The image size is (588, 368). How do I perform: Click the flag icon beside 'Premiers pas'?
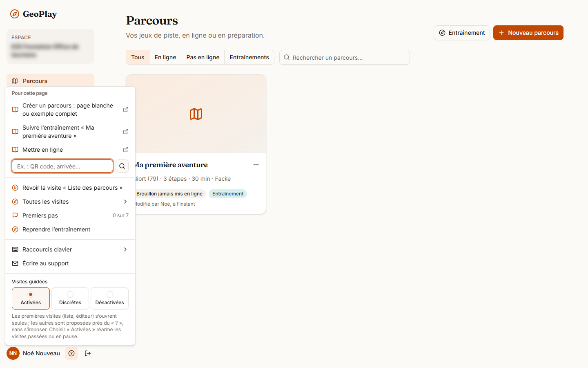15,215
